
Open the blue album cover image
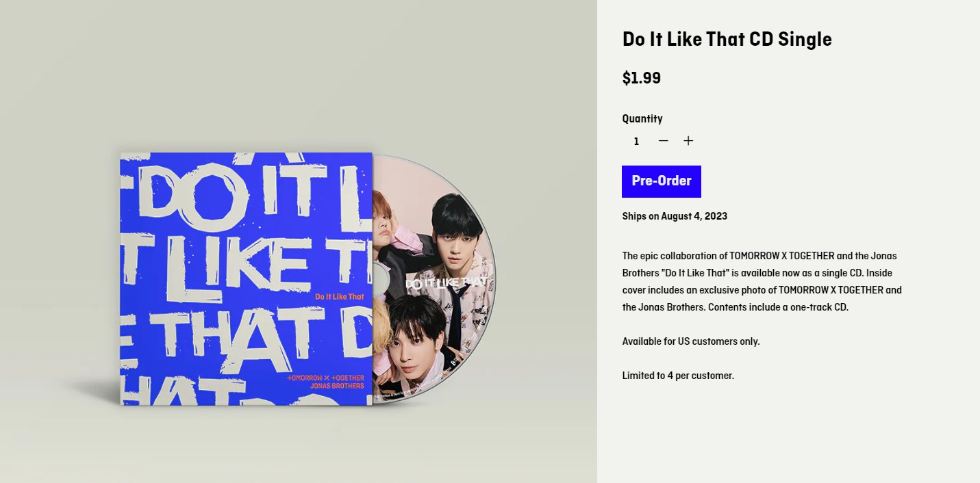(246, 278)
